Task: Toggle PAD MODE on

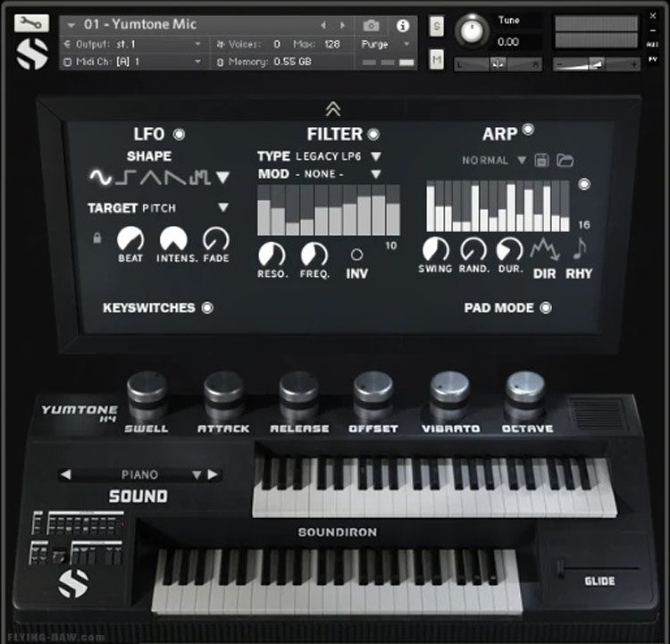Action: [546, 307]
